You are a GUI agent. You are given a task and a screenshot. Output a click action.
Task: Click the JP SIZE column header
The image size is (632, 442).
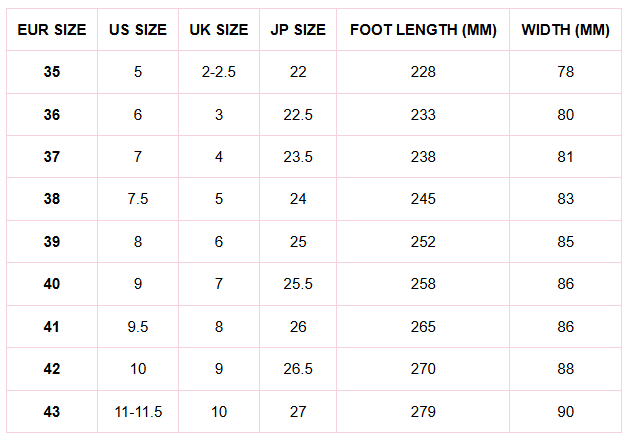(x=298, y=30)
